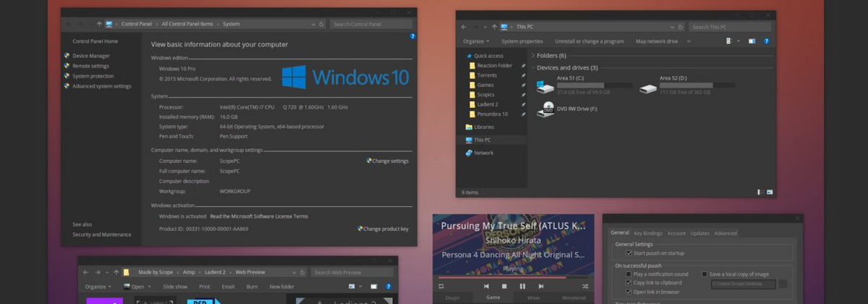The image size is (868, 304).
Task: Skip to previous track in music player
Action: [x=487, y=287]
